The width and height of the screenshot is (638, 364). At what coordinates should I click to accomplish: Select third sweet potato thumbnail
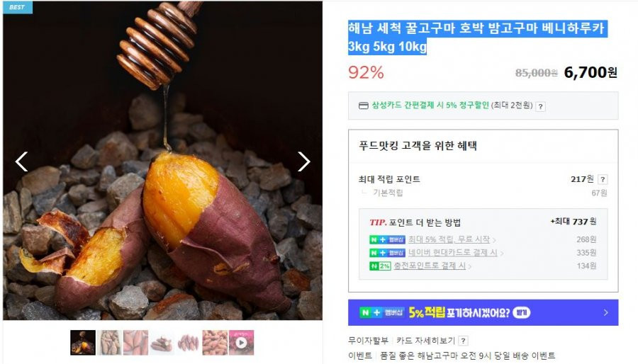tap(135, 343)
